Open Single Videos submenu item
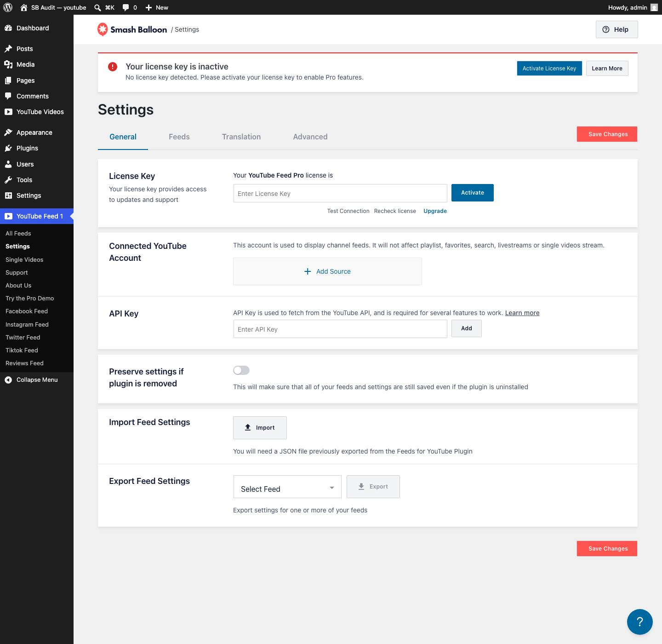This screenshot has height=644, width=662. [x=24, y=260]
